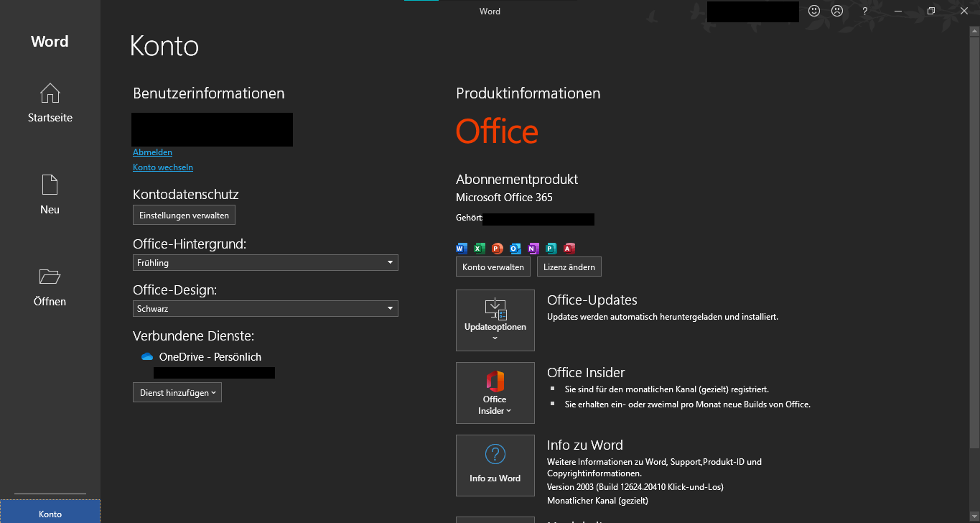Select the Konto tab in sidebar

(50, 512)
